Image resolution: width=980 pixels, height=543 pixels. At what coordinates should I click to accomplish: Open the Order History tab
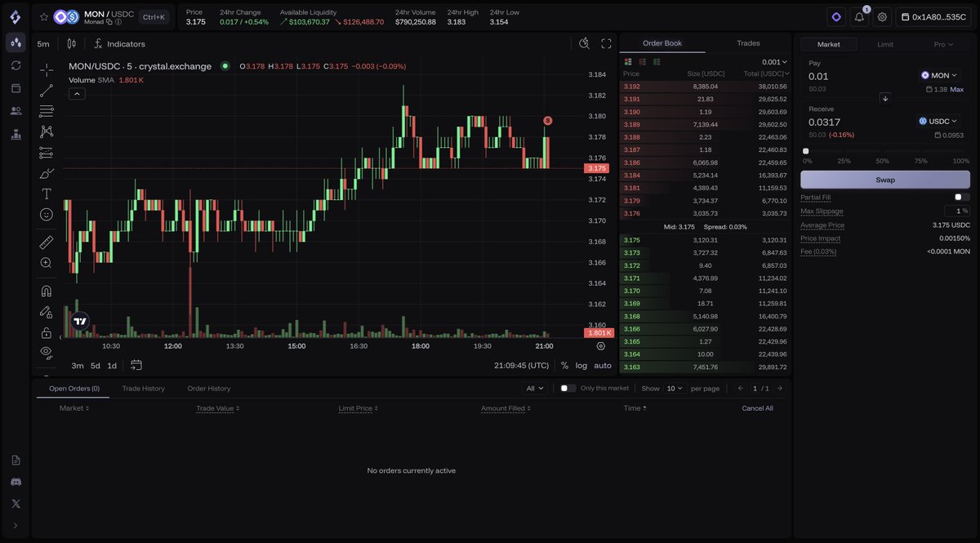tap(209, 389)
